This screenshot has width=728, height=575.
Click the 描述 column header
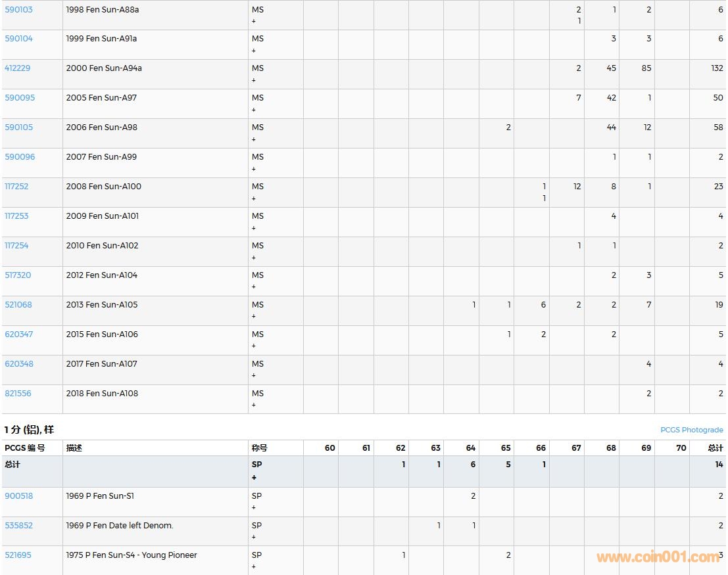point(74,448)
